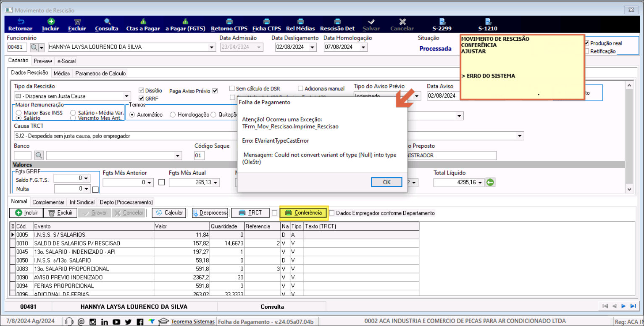The width and height of the screenshot is (644, 326).
Task: Toggle the Dissídio checkbox
Action: pyautogui.click(x=141, y=90)
